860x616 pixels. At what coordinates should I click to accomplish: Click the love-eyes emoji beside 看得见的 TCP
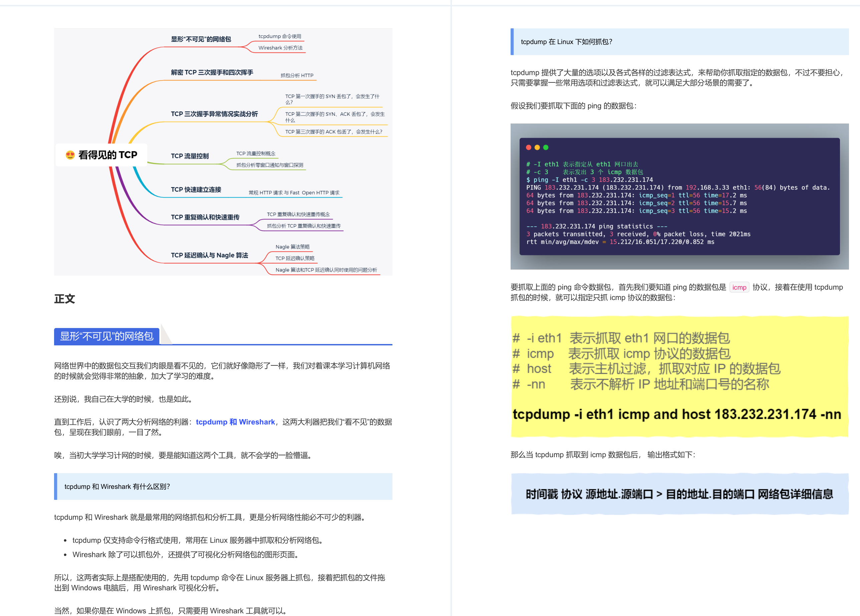click(70, 155)
